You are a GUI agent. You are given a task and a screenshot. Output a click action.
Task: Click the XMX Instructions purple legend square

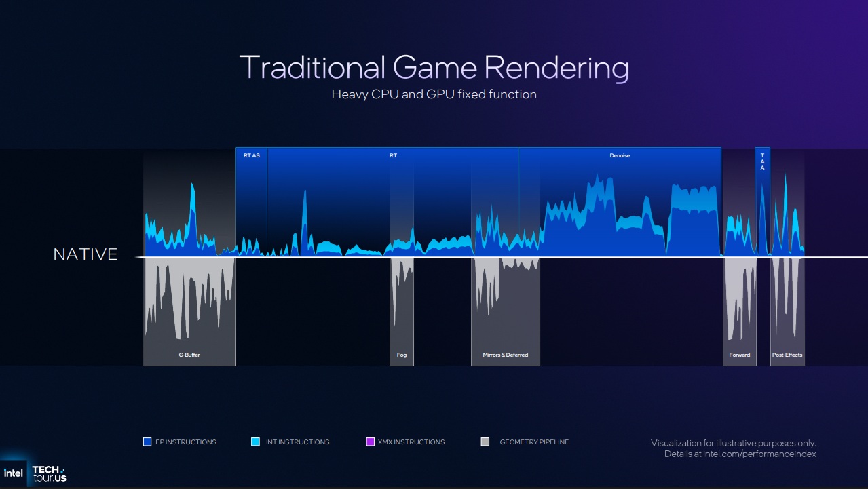click(370, 442)
